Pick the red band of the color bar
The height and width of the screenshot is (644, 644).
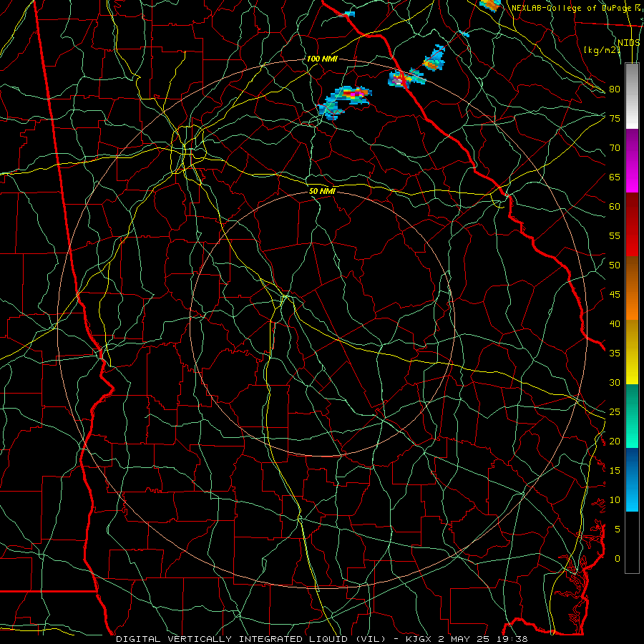[x=632, y=225]
